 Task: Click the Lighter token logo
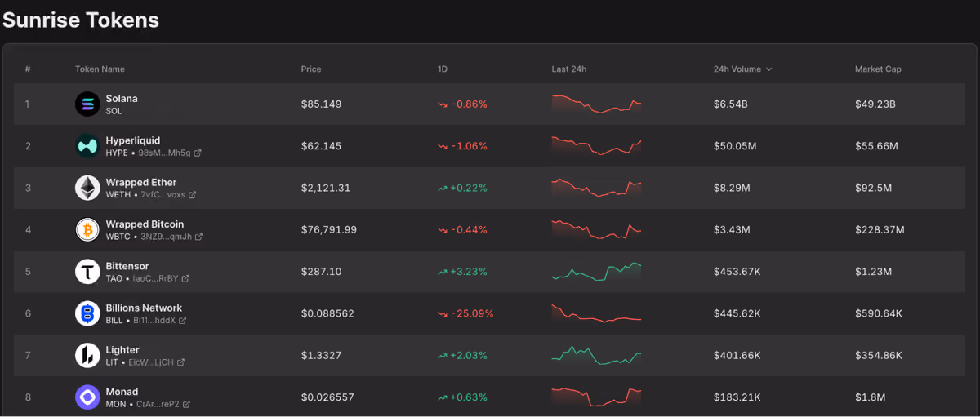coord(87,355)
